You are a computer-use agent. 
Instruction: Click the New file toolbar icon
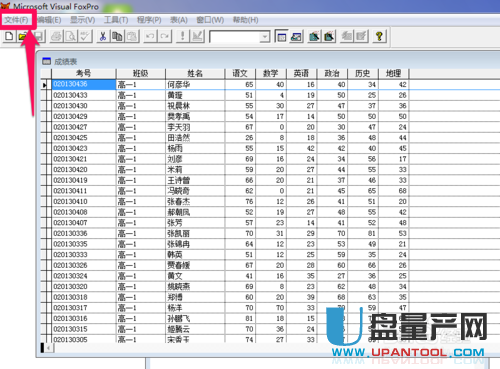9,36
